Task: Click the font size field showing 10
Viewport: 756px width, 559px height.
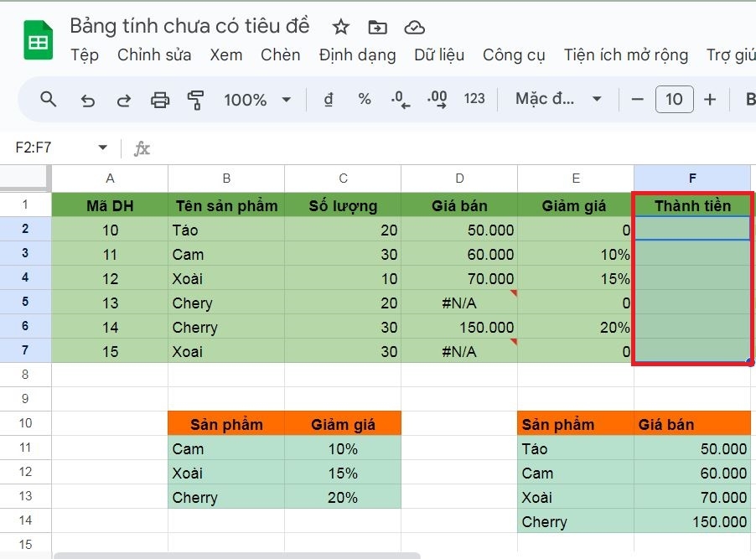Action: pyautogui.click(x=674, y=100)
